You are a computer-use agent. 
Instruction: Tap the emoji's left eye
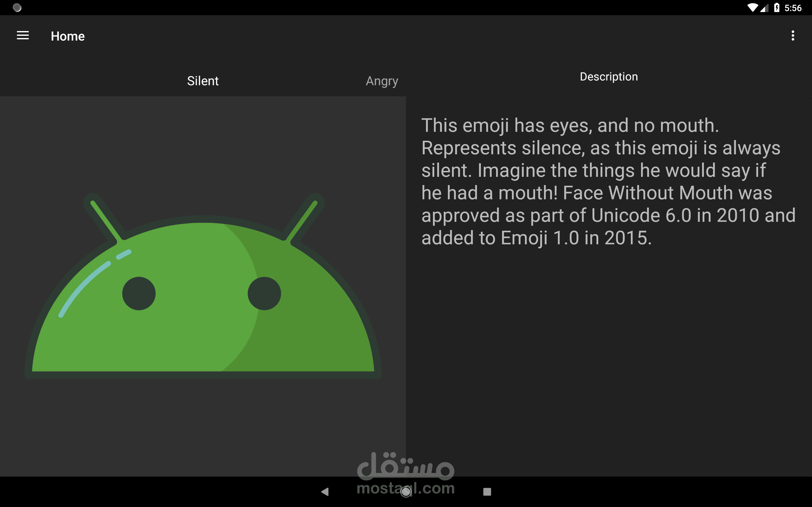pos(139,293)
